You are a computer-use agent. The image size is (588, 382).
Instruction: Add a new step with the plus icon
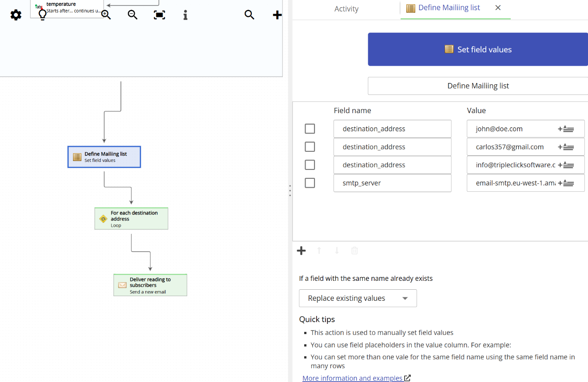[276, 15]
